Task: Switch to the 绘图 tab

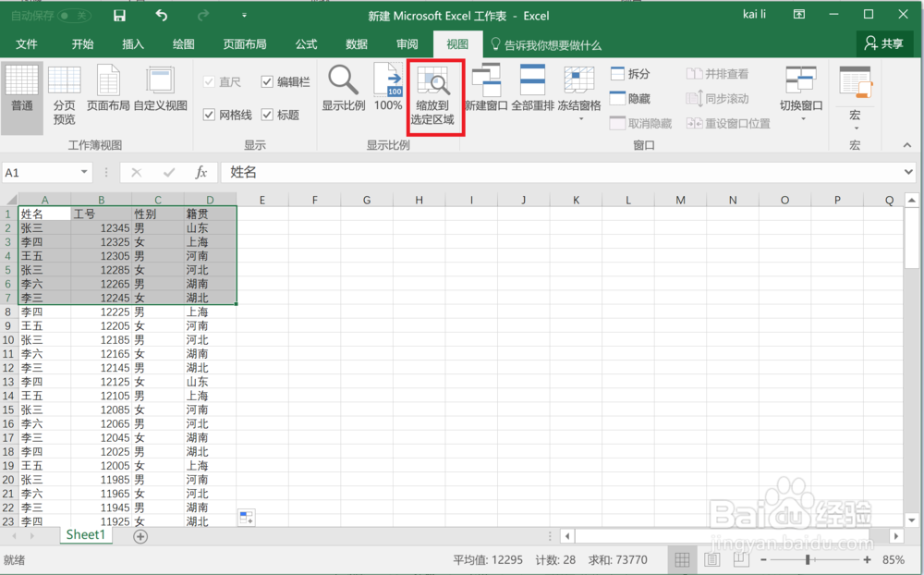Action: pos(183,44)
